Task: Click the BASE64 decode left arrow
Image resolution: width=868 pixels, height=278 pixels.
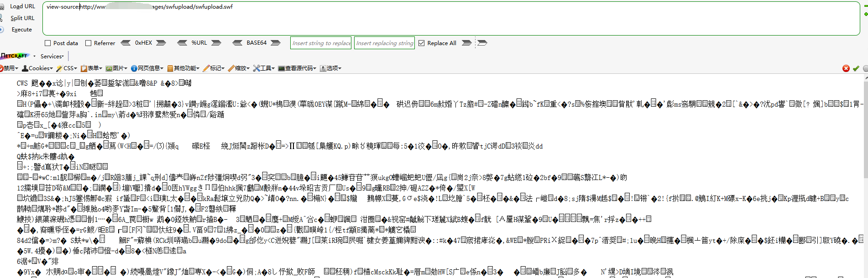Action: pyautogui.click(x=237, y=43)
